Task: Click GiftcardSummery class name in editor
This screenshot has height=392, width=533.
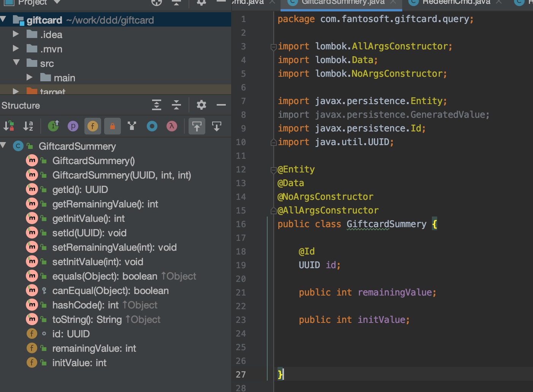Action: pos(386,224)
